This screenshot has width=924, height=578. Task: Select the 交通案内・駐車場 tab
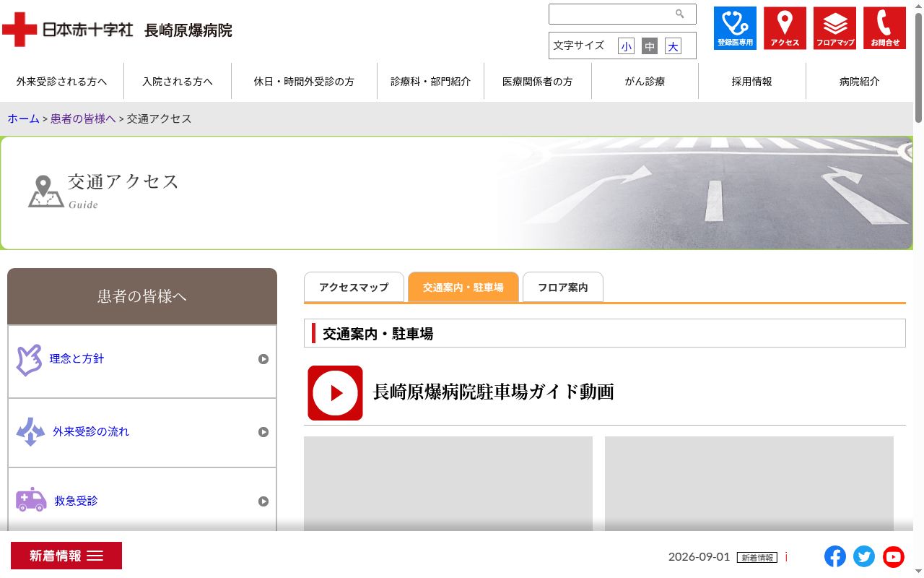[x=463, y=287]
